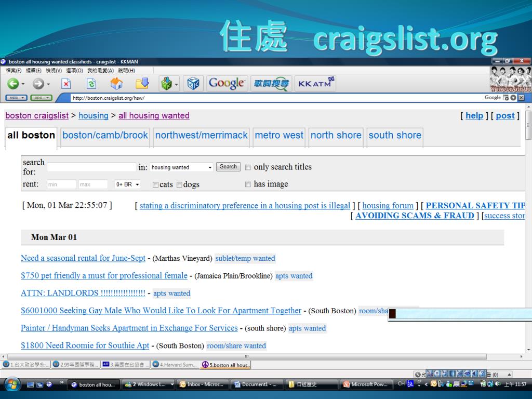Switch to boston/camb/brook tab

click(x=105, y=136)
